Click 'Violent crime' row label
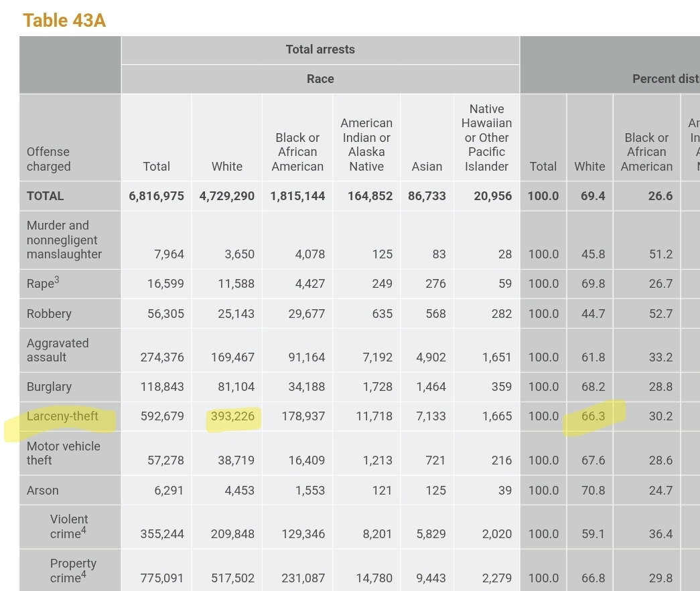This screenshot has height=591, width=700. tap(69, 526)
